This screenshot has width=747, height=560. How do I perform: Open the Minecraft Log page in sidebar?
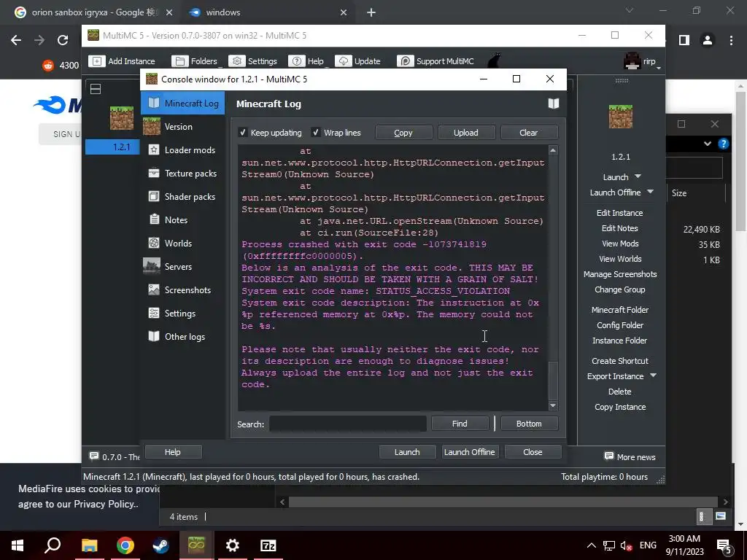(x=182, y=103)
